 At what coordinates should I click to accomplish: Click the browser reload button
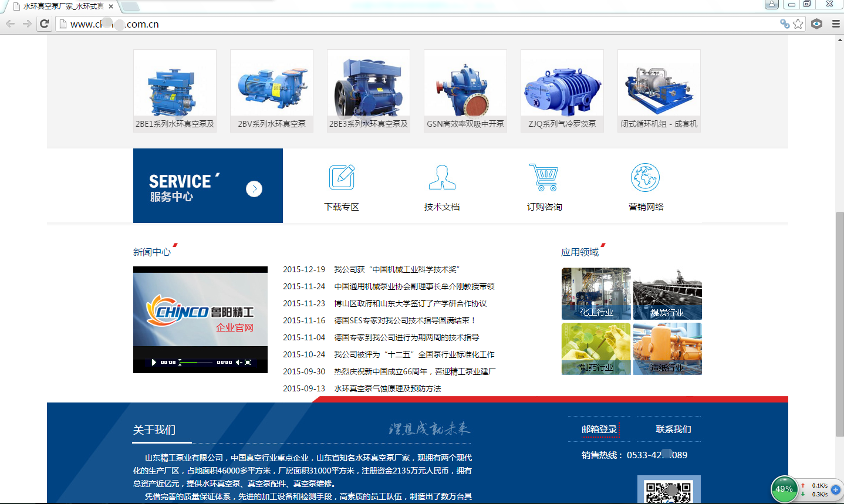point(44,24)
